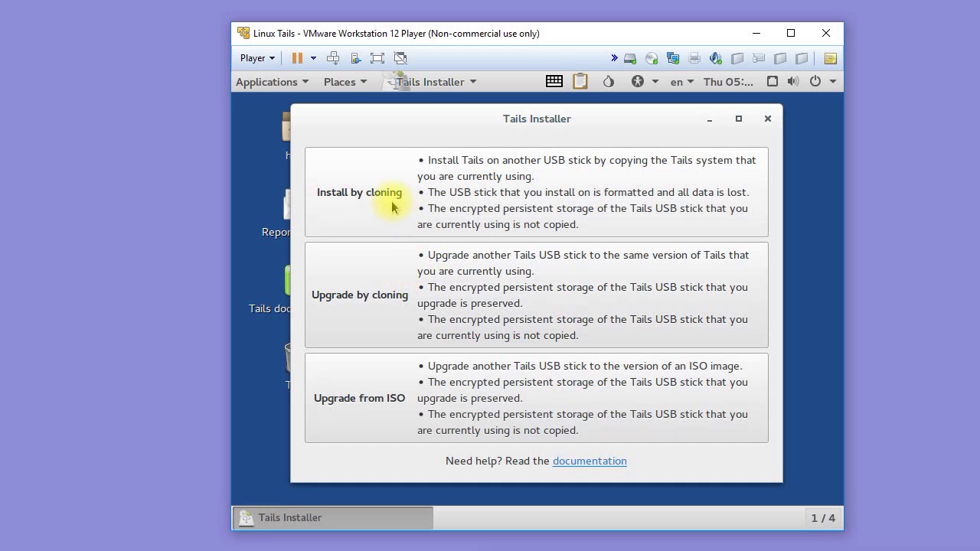Choose Install by cloning
This screenshot has width=980, height=551.
tap(537, 192)
